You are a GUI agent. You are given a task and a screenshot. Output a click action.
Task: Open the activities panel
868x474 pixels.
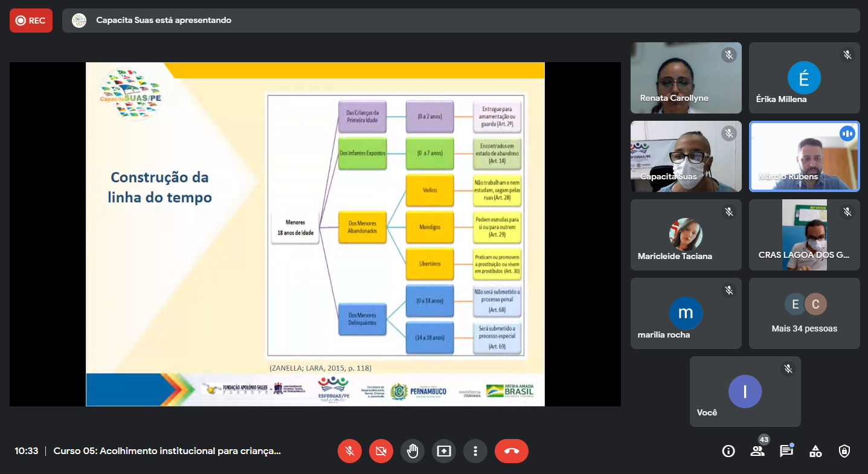[815, 451]
